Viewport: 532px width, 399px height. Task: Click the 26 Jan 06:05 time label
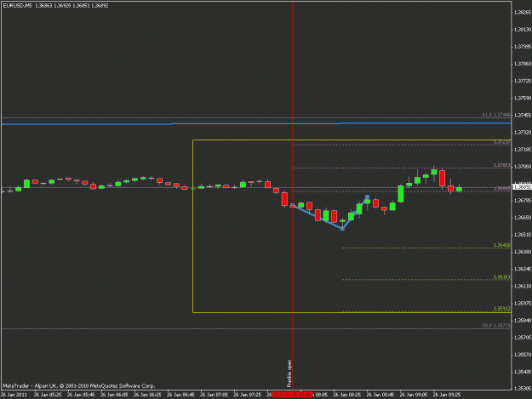[114, 395]
